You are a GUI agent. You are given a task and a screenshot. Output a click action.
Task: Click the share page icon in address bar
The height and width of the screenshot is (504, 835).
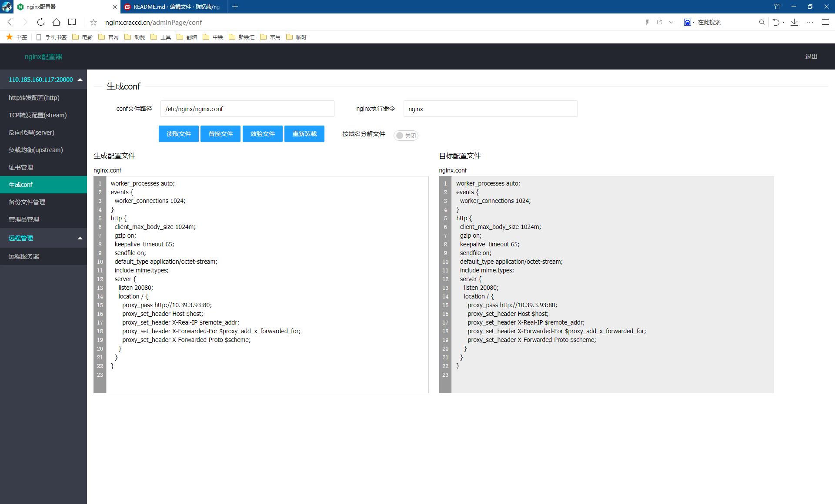659,22
